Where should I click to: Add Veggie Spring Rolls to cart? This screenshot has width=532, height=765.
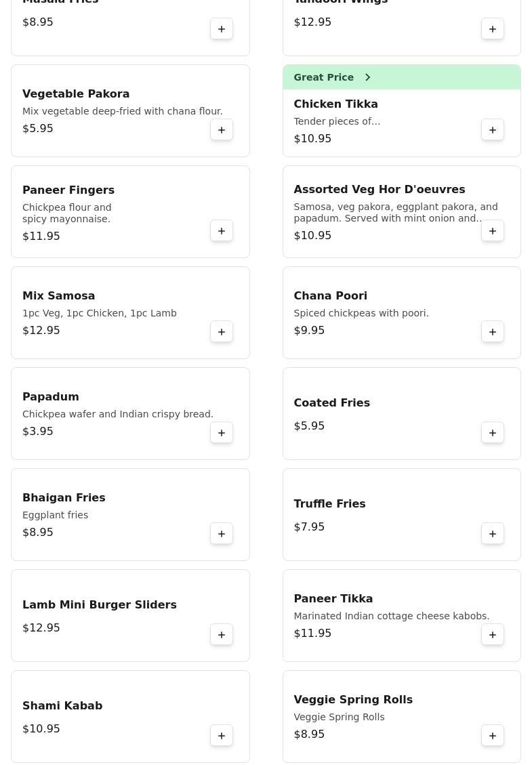[x=493, y=736]
